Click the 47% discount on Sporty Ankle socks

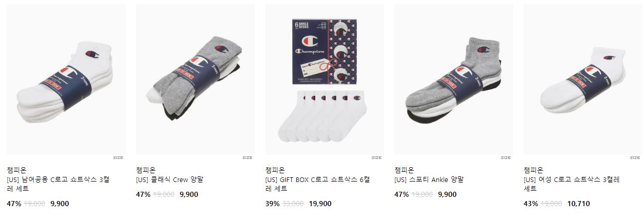click(401, 194)
